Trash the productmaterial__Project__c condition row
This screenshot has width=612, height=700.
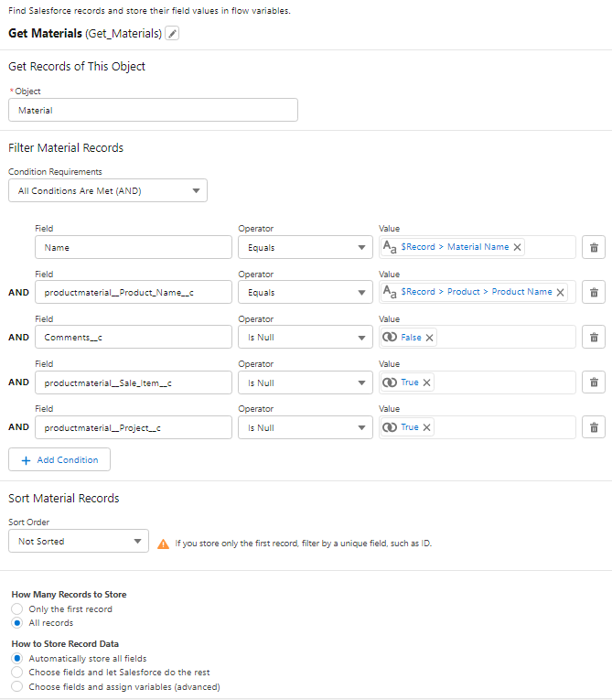[594, 427]
